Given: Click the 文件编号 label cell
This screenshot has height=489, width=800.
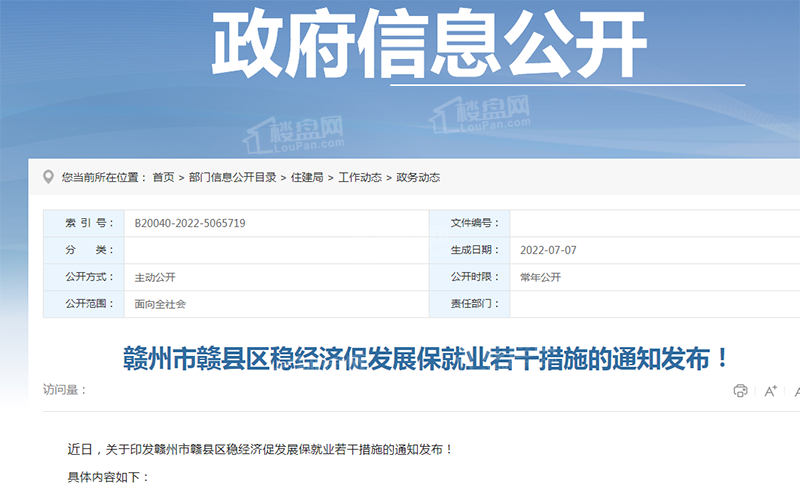Looking at the screenshot, I should tap(470, 223).
